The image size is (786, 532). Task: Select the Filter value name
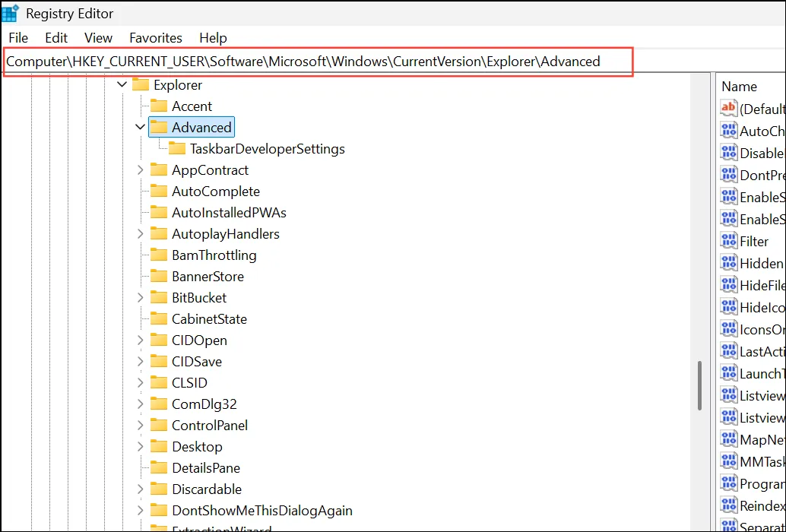(x=754, y=242)
